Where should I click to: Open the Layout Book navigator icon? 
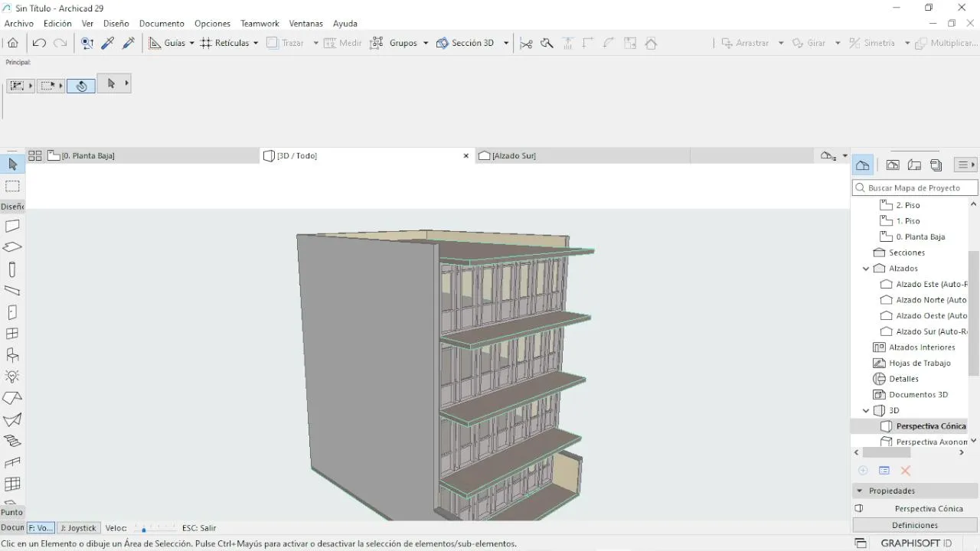(914, 165)
